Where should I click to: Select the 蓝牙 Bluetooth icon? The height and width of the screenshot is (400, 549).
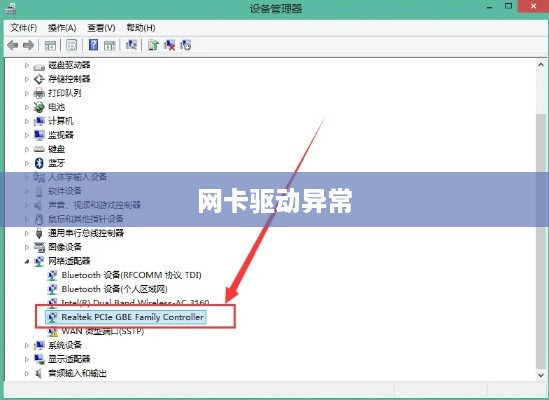pos(39,163)
